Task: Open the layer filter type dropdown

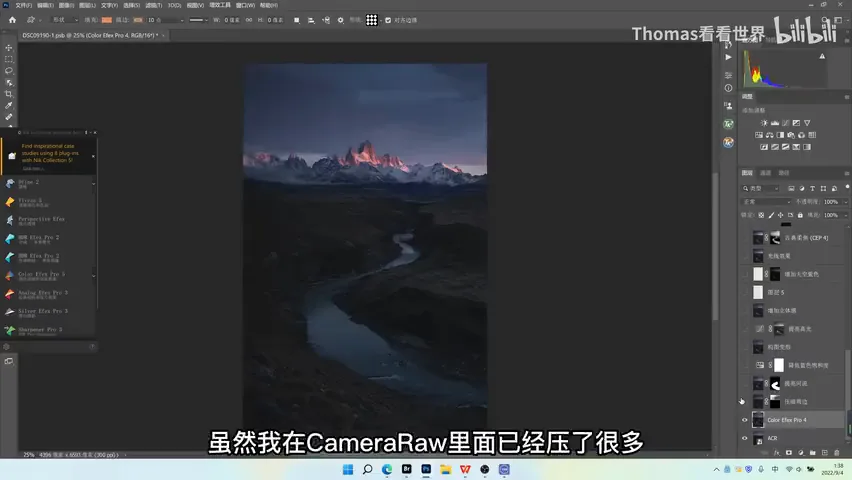Action: pyautogui.click(x=761, y=188)
